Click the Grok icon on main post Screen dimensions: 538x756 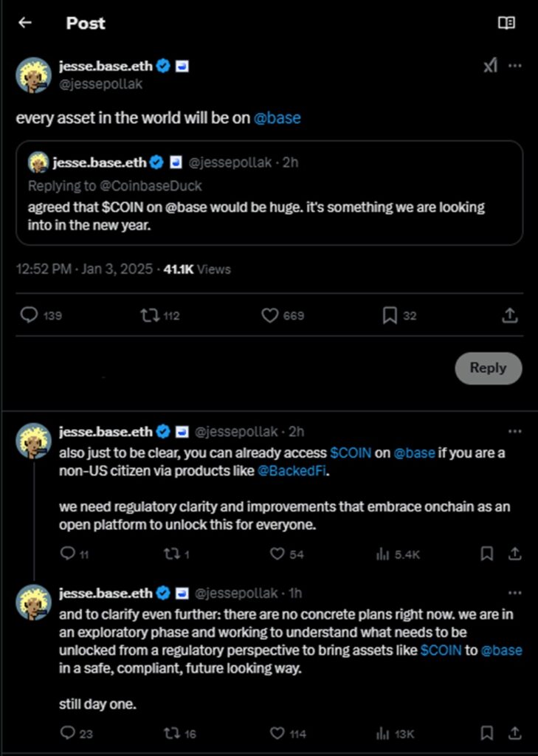pyautogui.click(x=490, y=66)
